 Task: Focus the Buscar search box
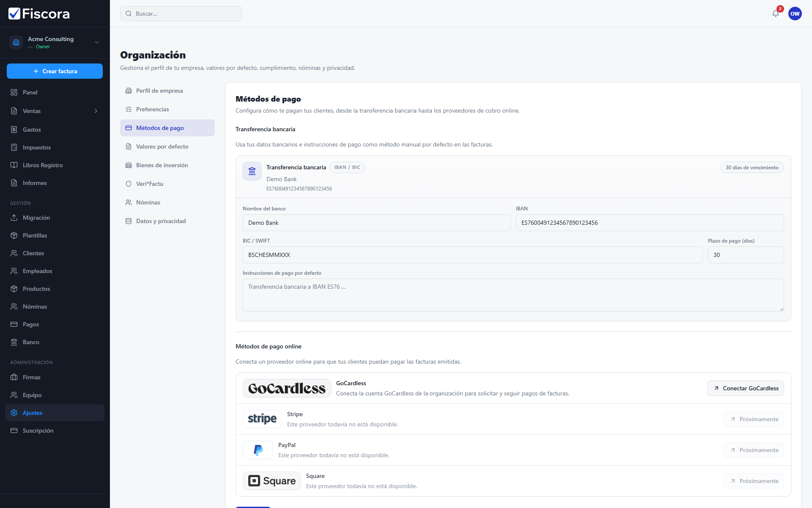181,14
